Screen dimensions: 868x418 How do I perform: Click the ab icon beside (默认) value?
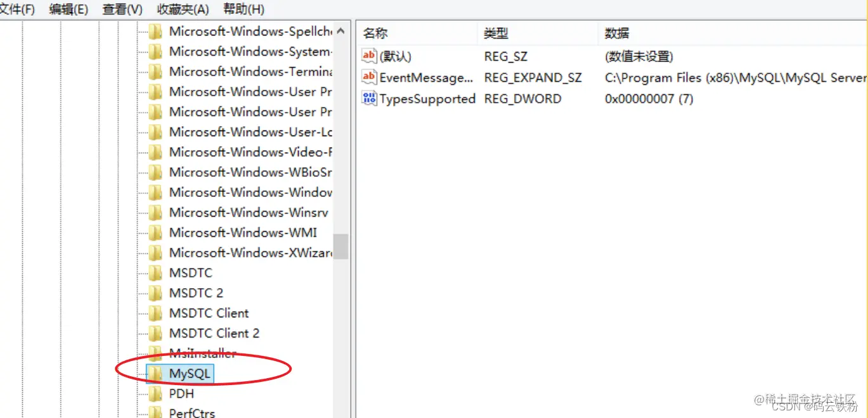[x=369, y=56]
